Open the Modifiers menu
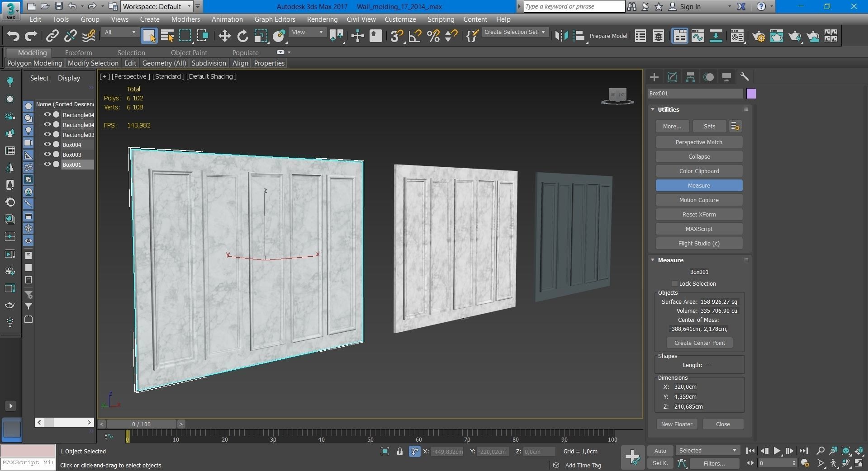This screenshot has height=471, width=868. [185, 19]
